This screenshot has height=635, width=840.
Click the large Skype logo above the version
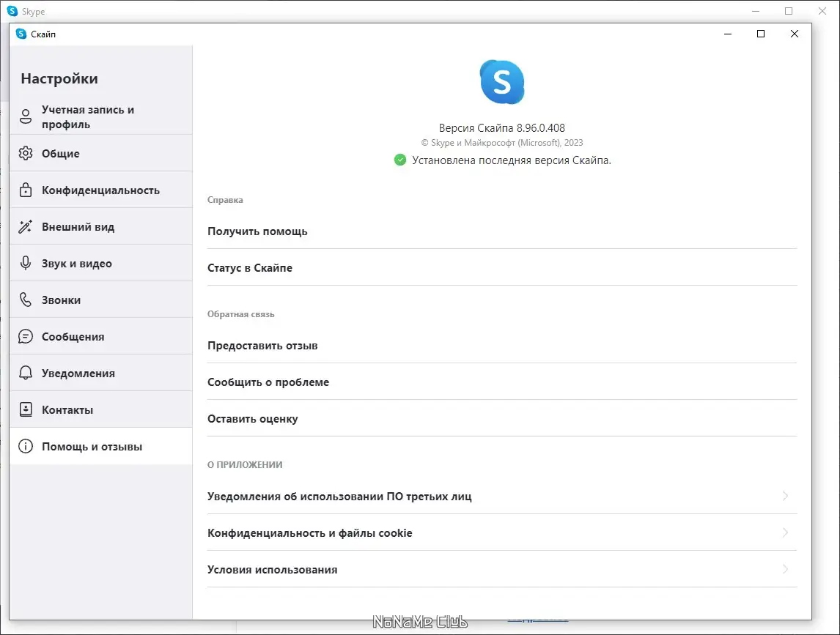pos(502,82)
